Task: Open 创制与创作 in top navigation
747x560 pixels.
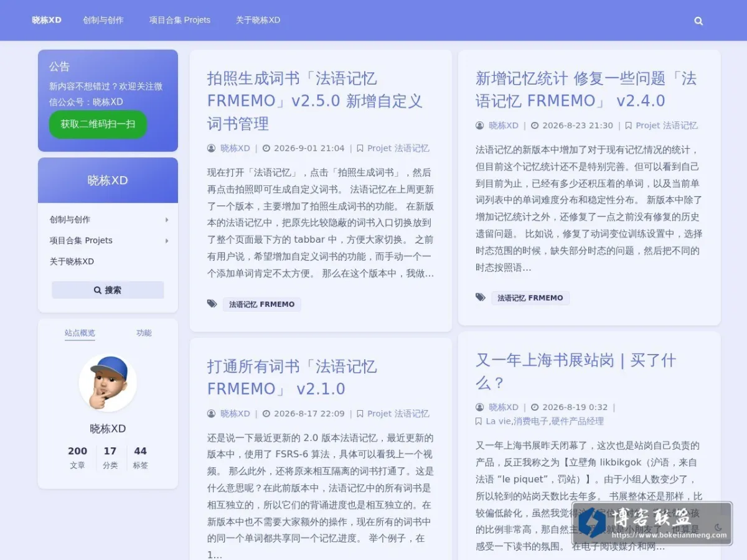Action: pyautogui.click(x=103, y=20)
